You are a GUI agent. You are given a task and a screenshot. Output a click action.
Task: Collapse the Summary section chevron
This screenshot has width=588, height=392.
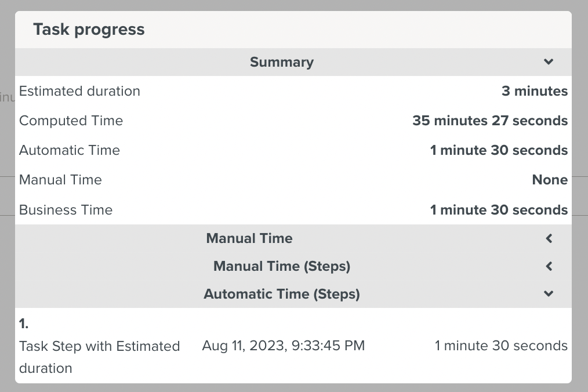coord(549,62)
